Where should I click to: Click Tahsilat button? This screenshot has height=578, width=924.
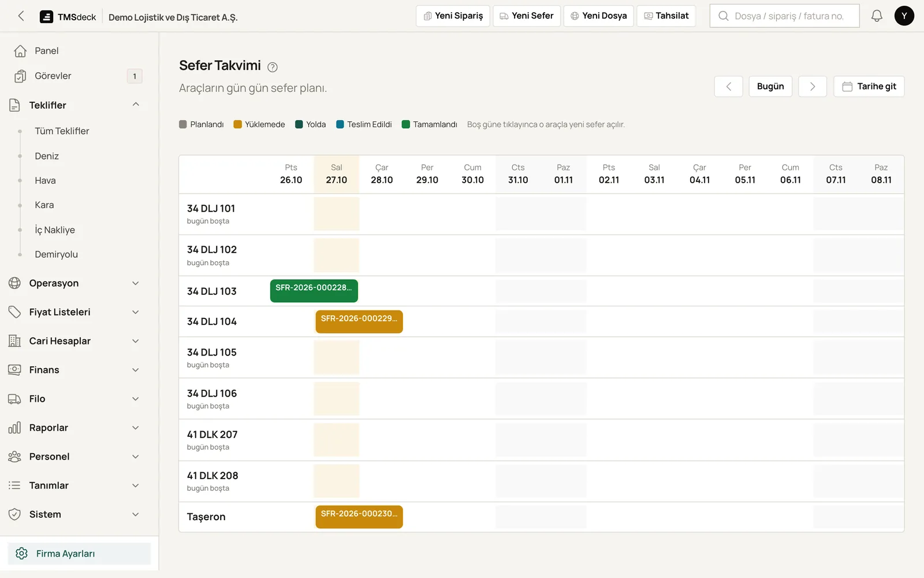click(666, 16)
